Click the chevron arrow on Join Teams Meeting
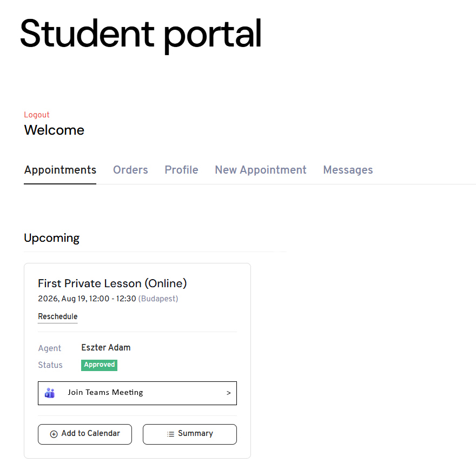This screenshot has height=476, width=476. coord(229,393)
